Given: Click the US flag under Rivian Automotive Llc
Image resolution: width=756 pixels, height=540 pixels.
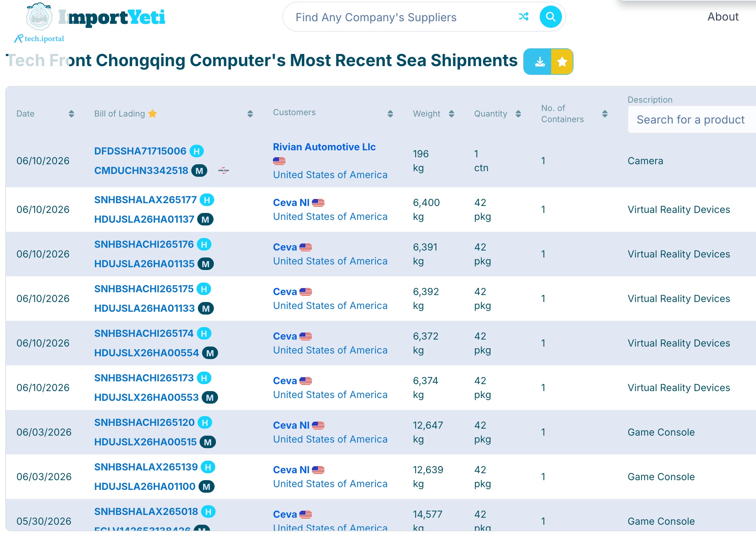Looking at the screenshot, I should tap(279, 161).
